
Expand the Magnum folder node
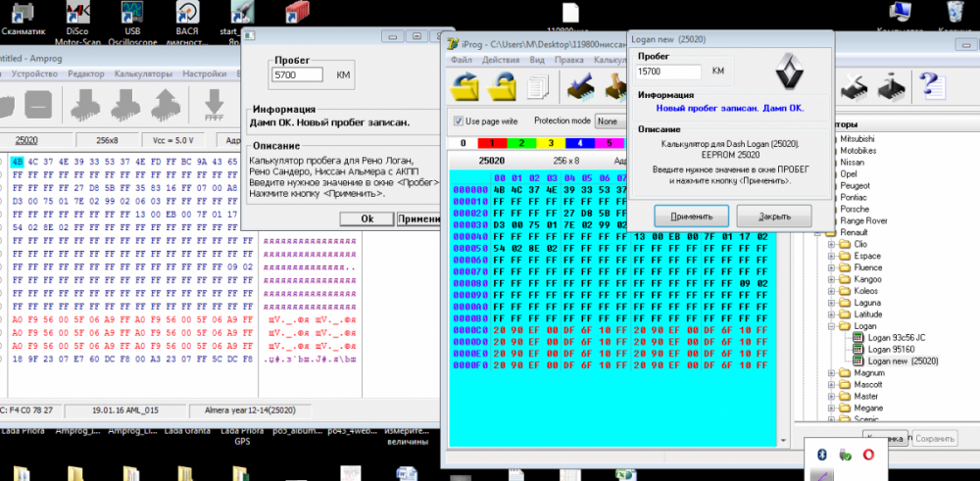click(x=832, y=373)
